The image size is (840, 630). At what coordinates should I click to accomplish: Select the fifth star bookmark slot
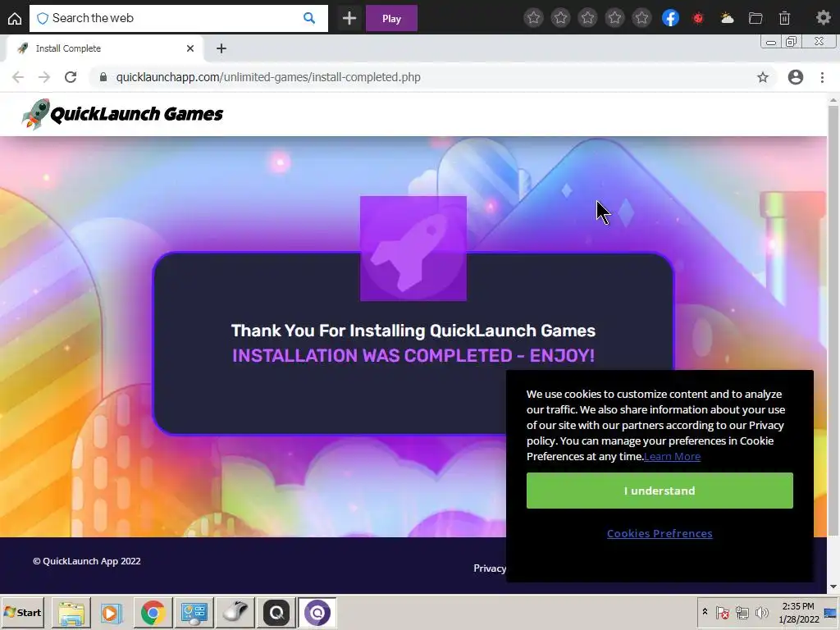tap(641, 18)
